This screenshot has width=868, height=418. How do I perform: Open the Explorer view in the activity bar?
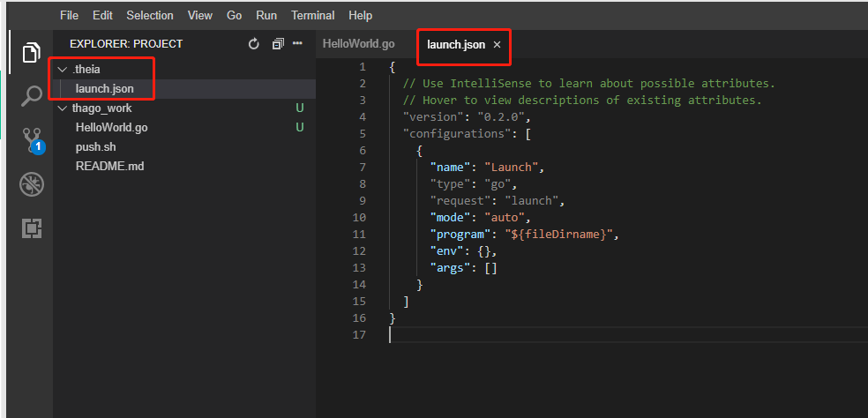point(32,53)
